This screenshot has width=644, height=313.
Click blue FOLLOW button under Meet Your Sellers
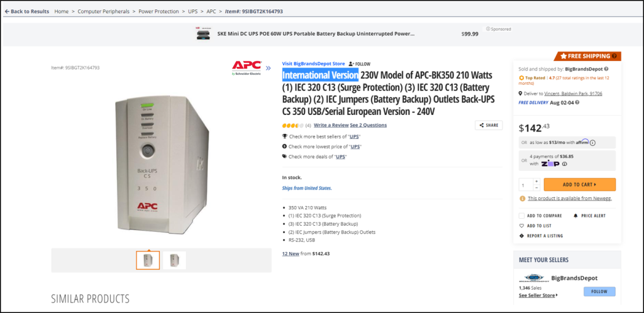tap(599, 292)
